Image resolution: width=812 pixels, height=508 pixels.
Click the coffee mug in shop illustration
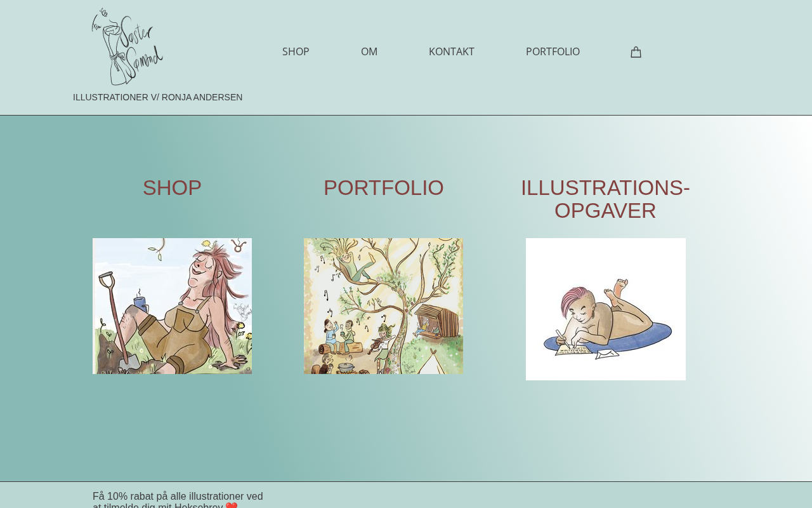pos(140,304)
